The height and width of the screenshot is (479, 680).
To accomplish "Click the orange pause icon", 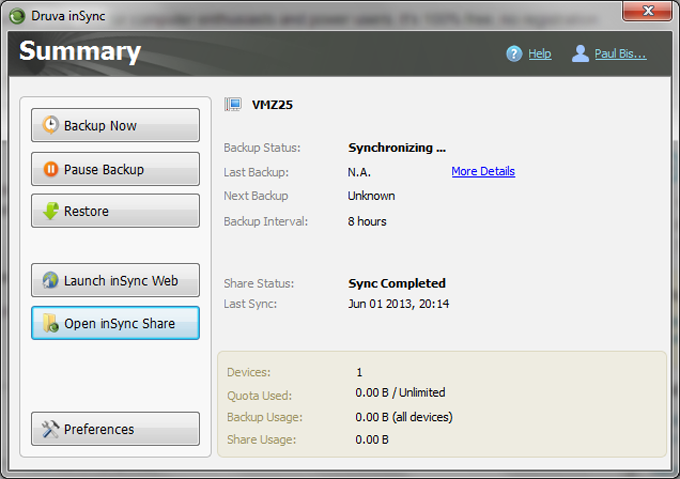I will [51, 169].
